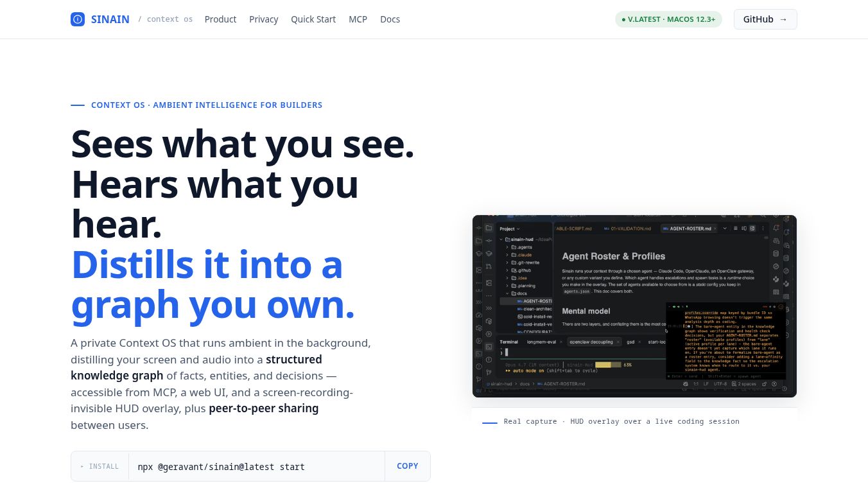Open the Project view dropdown
Viewport: 868px width, 488px height.
tap(510, 229)
